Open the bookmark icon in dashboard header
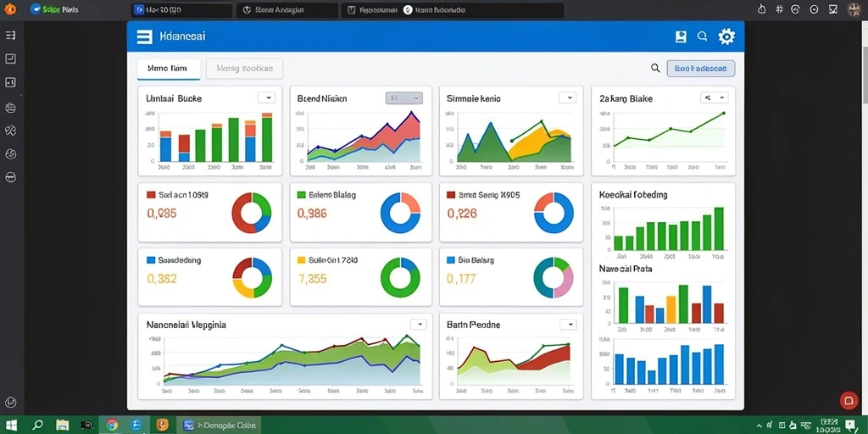Screen dimensions: 868x434 tap(681, 36)
